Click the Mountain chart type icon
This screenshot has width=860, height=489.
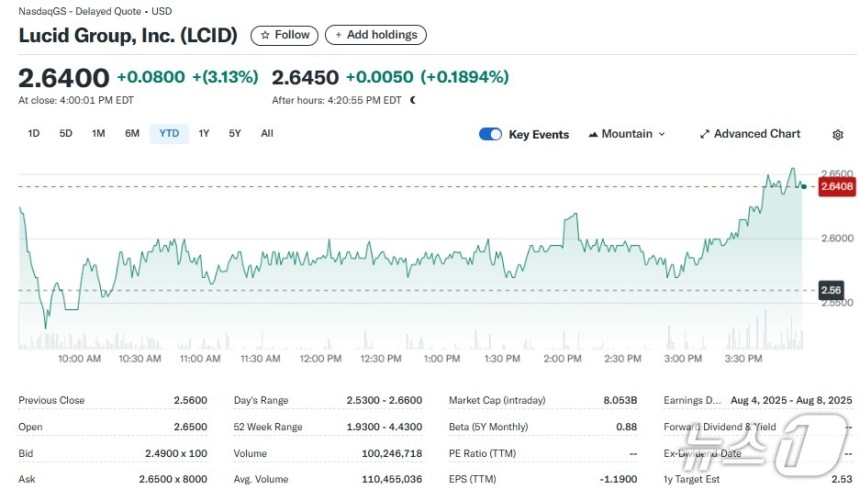click(592, 134)
